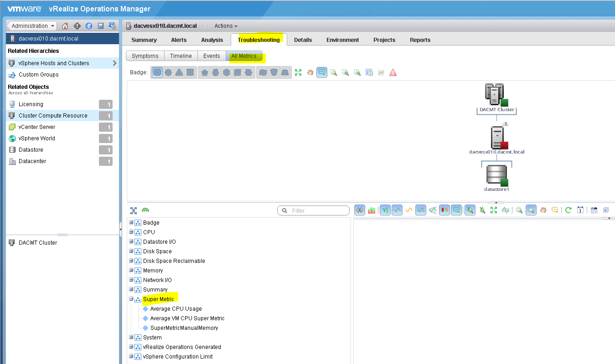The height and width of the screenshot is (364, 615).
Task: Toggle the dynamic threshold bands button
Action: coord(421,210)
